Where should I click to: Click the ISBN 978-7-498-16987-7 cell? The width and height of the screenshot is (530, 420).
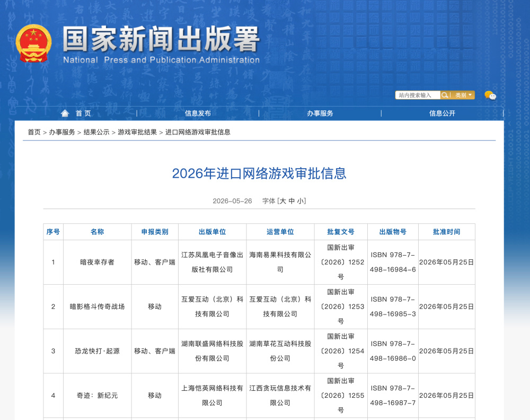point(393,395)
